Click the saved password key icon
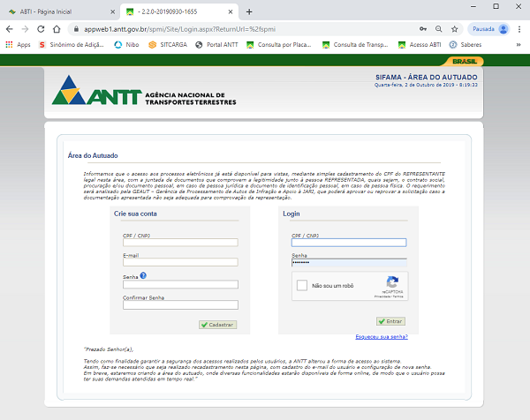The image size is (530, 420). (423, 29)
